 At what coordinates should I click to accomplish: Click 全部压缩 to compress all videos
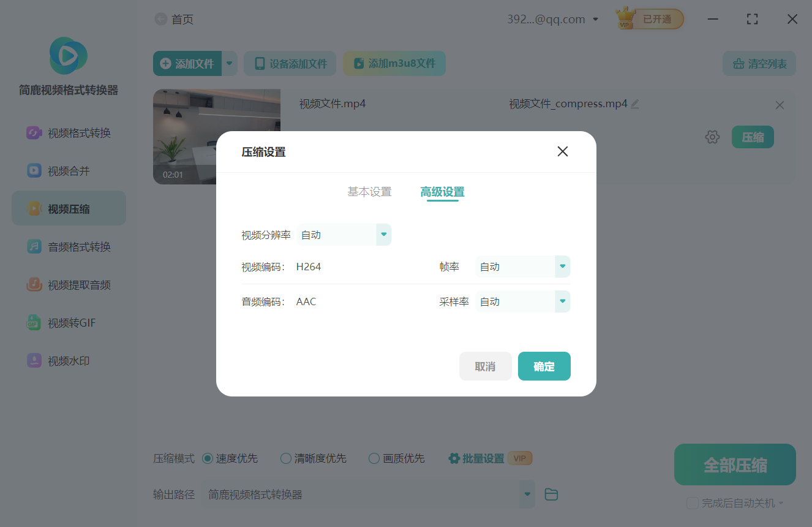pyautogui.click(x=734, y=464)
